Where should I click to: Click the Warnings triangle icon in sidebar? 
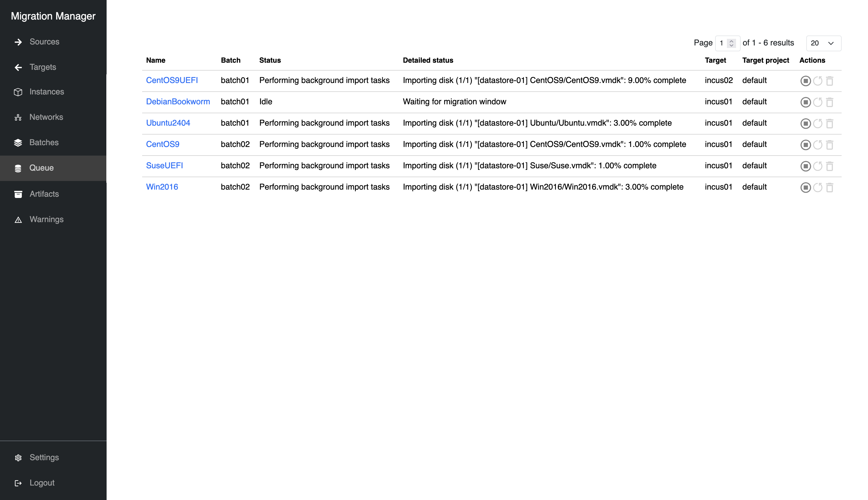pyautogui.click(x=18, y=220)
